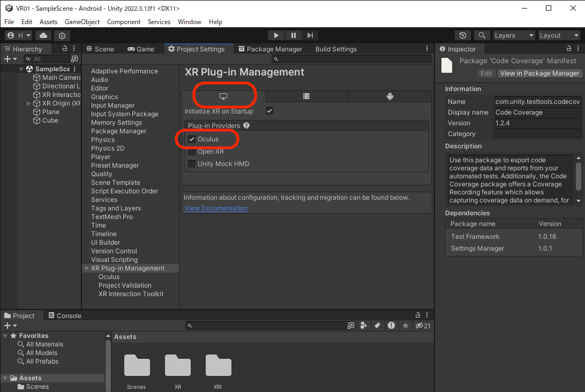Open the Component menu

[x=124, y=21]
